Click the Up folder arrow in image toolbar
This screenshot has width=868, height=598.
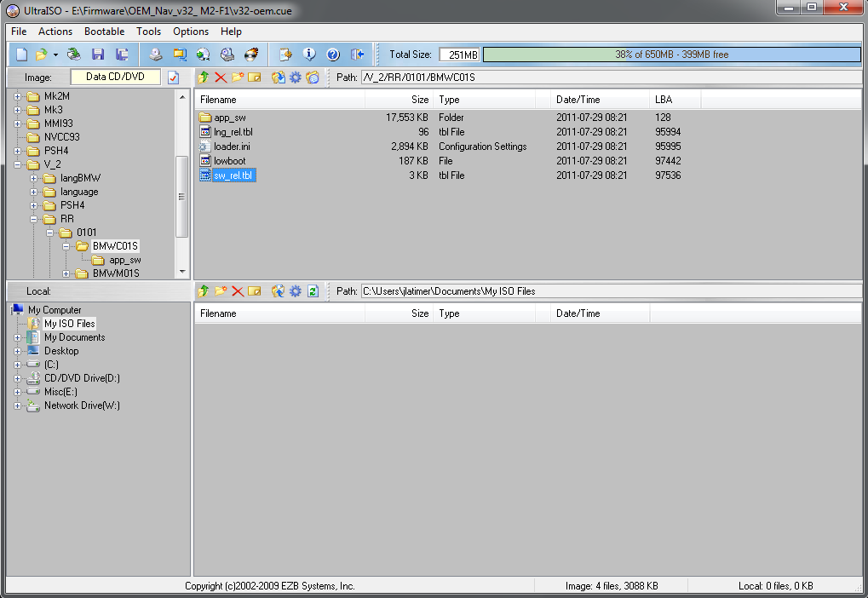click(x=203, y=78)
